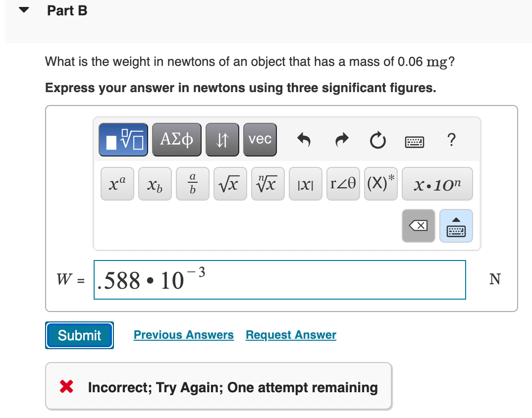
Task: Expand the keyboard layout panel near backspace
Action: [x=456, y=226]
